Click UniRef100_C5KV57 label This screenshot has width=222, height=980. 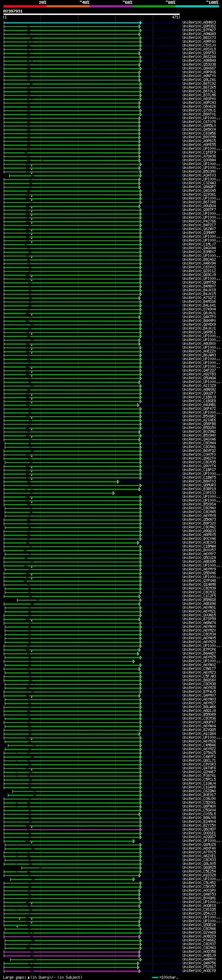199,886
